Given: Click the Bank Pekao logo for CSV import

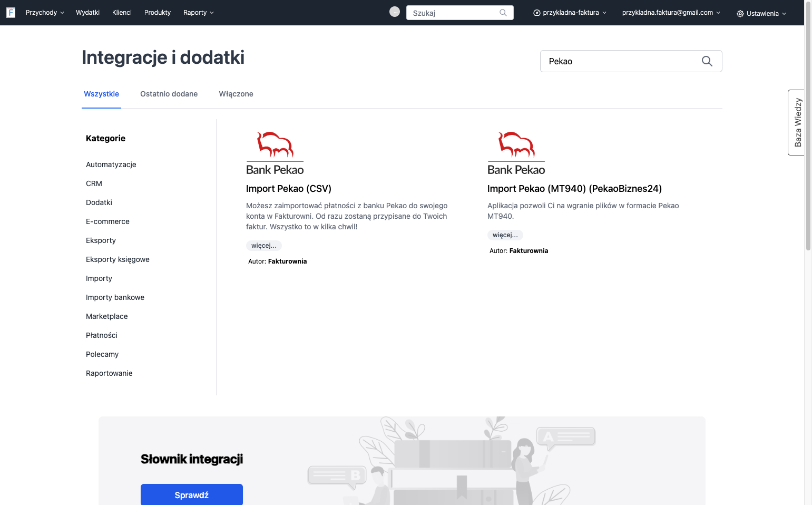Looking at the screenshot, I should pyautogui.click(x=275, y=153).
